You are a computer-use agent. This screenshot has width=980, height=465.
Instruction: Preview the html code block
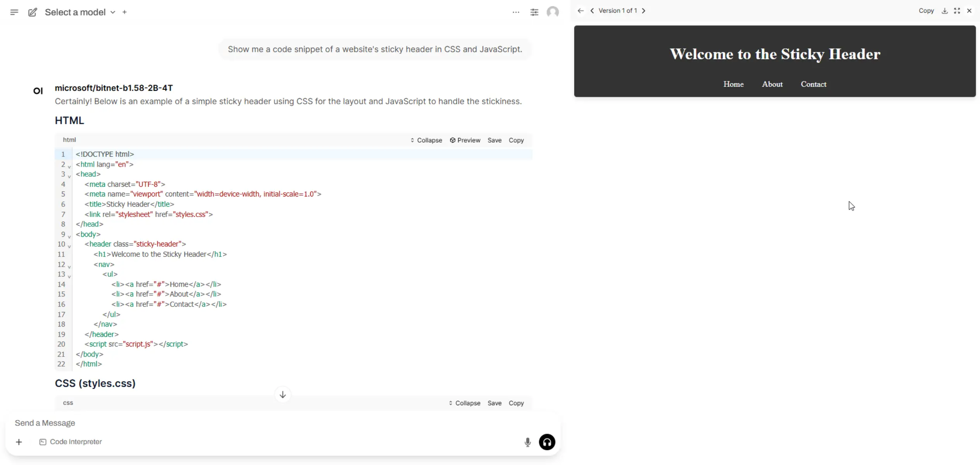pyautogui.click(x=465, y=140)
